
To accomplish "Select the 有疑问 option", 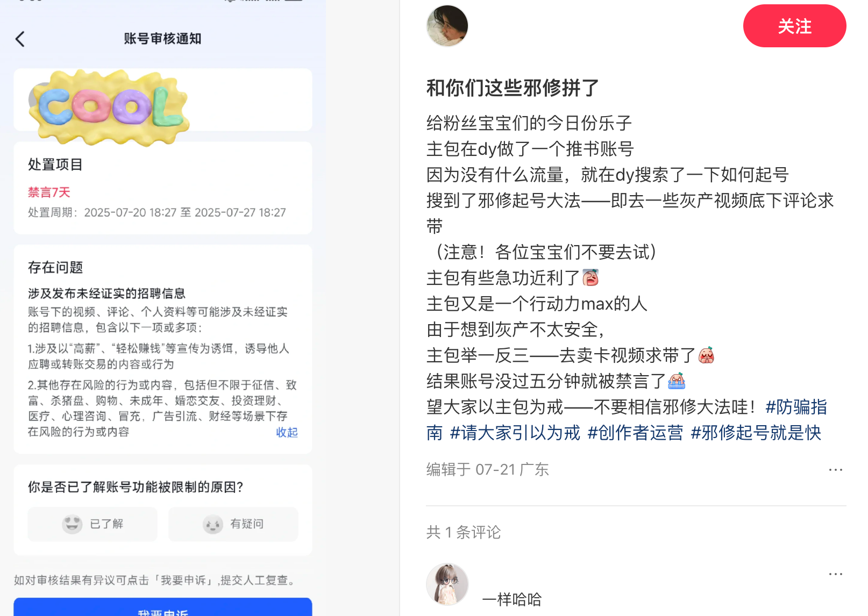I will point(233,524).
